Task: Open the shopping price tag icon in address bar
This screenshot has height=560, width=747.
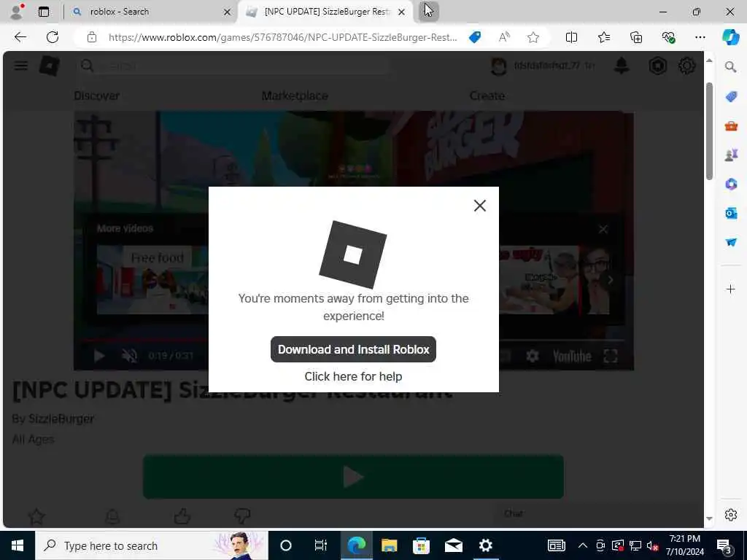Action: (x=474, y=37)
